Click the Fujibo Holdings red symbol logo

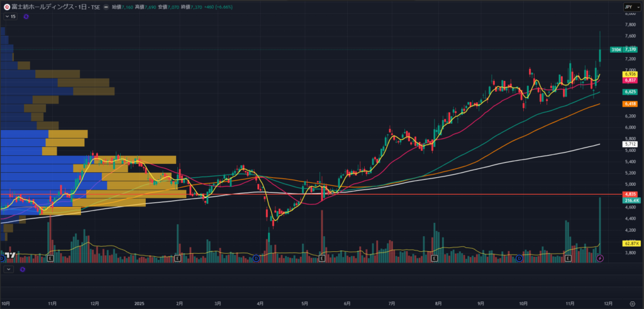6,7
